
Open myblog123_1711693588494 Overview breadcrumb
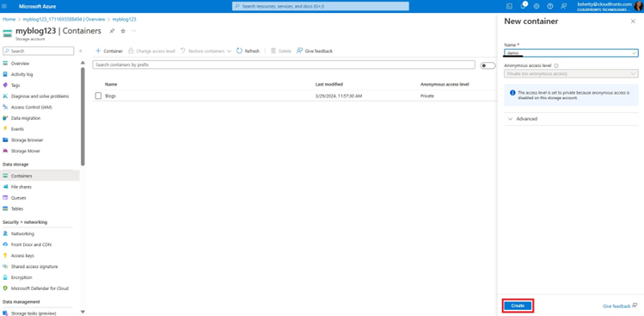click(x=64, y=19)
